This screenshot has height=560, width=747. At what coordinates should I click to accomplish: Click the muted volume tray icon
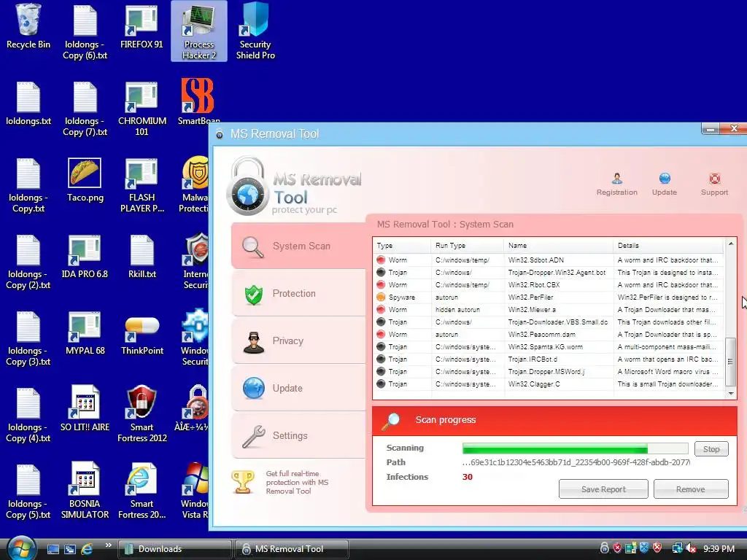tap(691, 548)
